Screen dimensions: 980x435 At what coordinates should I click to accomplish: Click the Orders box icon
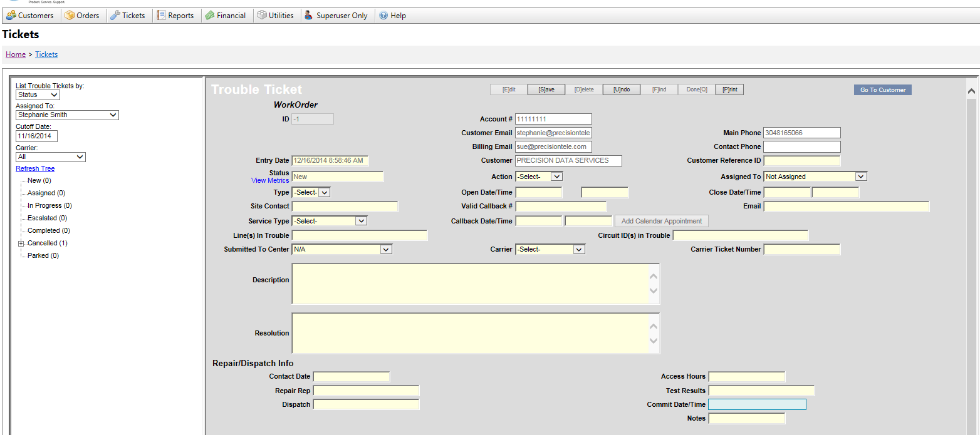coord(70,16)
